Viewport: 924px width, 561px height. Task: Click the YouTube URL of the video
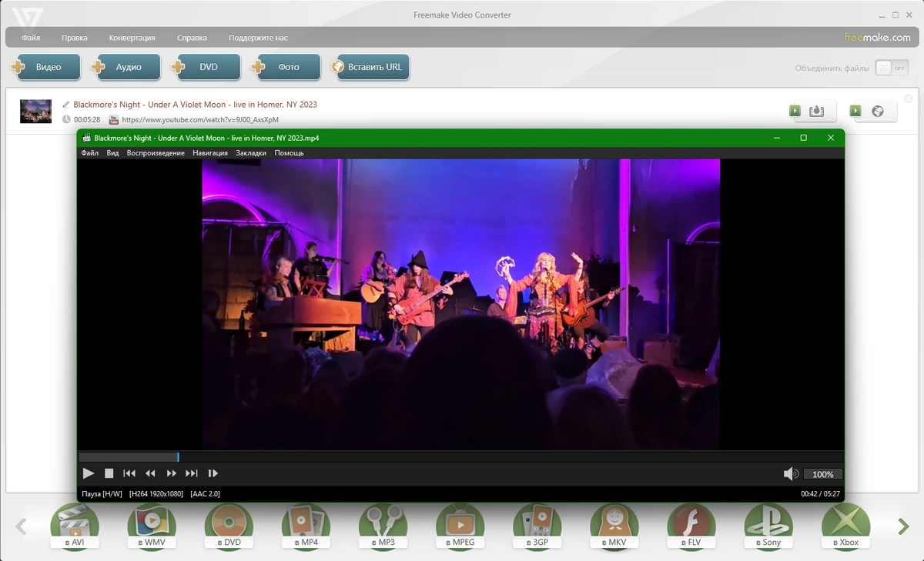[200, 120]
